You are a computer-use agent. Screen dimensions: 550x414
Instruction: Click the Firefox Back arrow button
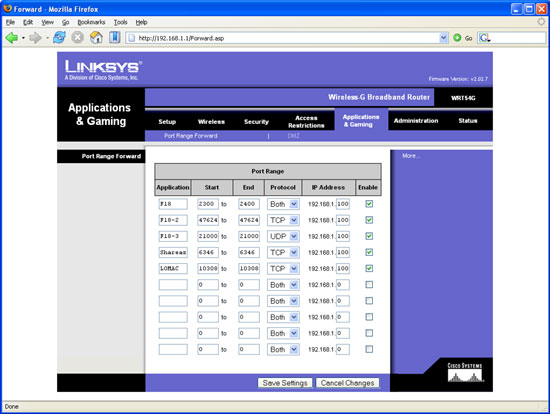[x=12, y=38]
